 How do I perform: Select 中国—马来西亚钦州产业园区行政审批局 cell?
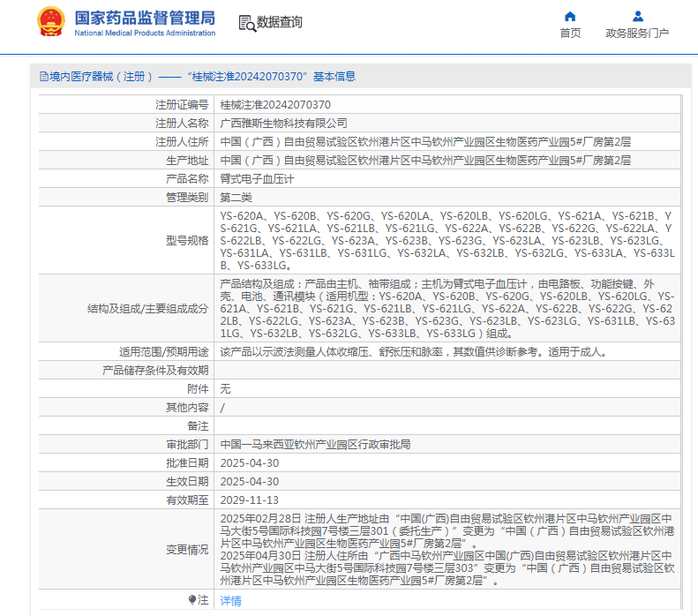click(x=315, y=445)
